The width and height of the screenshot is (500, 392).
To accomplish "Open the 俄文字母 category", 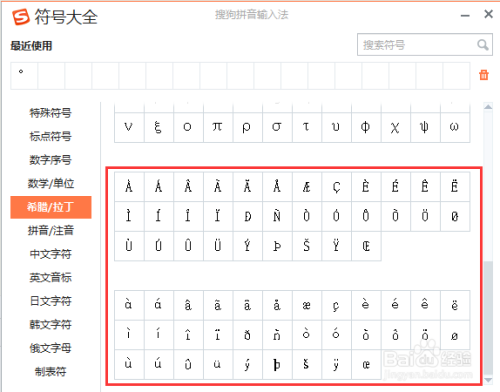I will coord(50,348).
